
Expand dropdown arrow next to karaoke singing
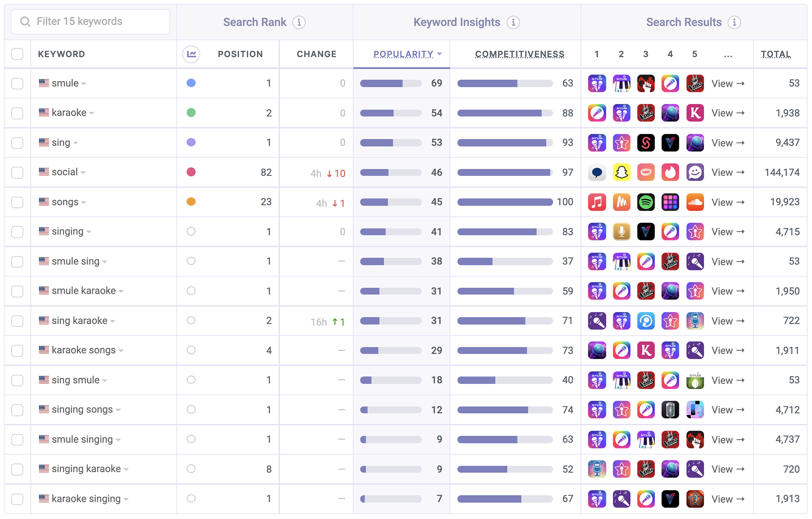click(126, 500)
